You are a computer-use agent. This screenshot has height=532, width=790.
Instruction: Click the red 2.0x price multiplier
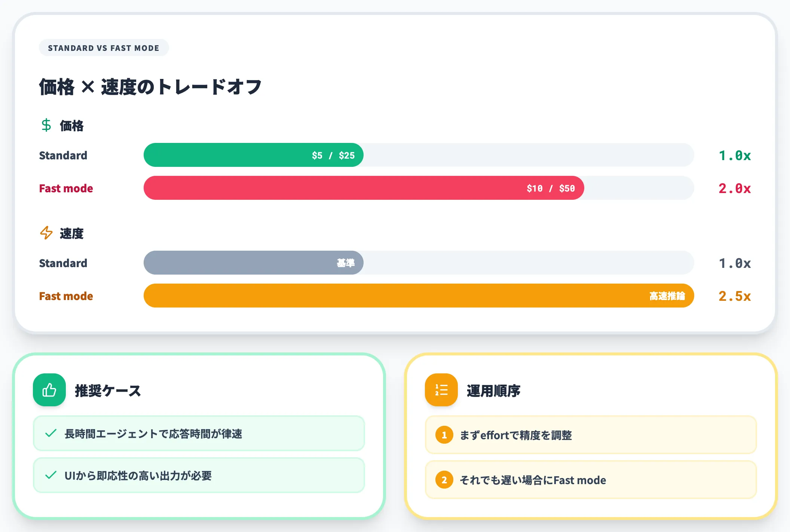[735, 188]
